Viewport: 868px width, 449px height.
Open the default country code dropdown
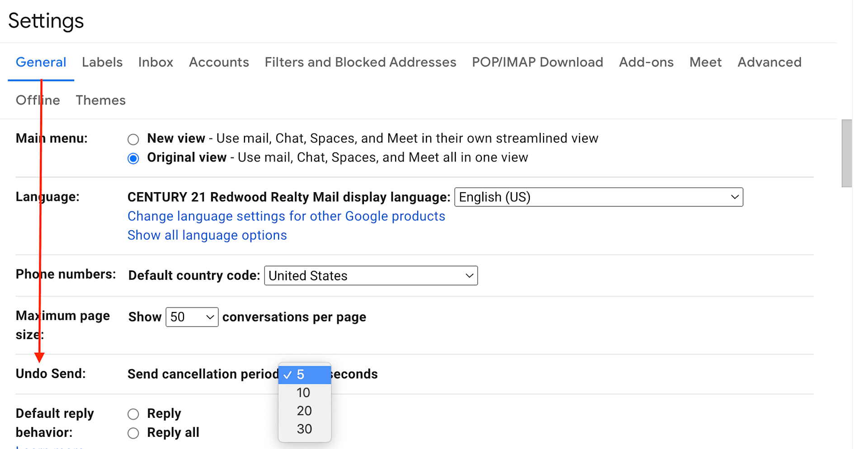371,276
